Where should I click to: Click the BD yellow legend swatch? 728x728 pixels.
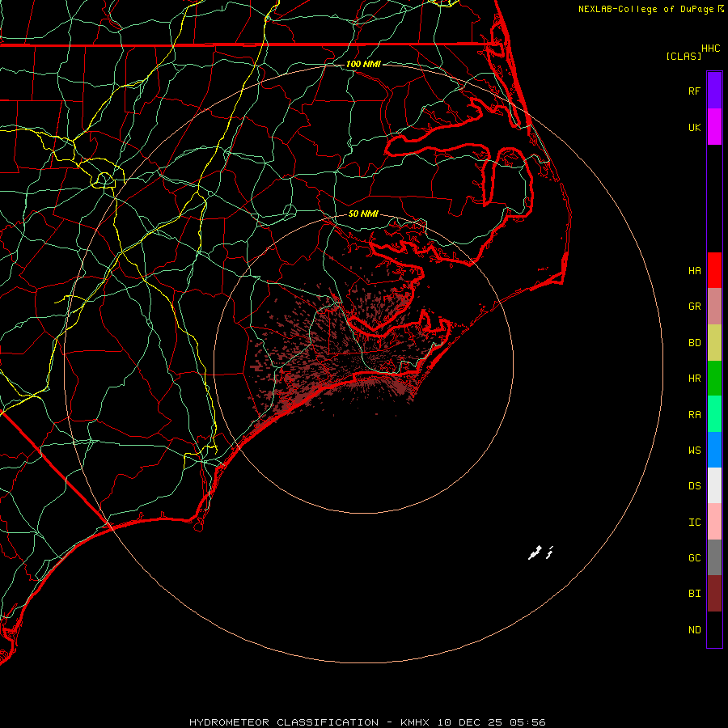(714, 343)
